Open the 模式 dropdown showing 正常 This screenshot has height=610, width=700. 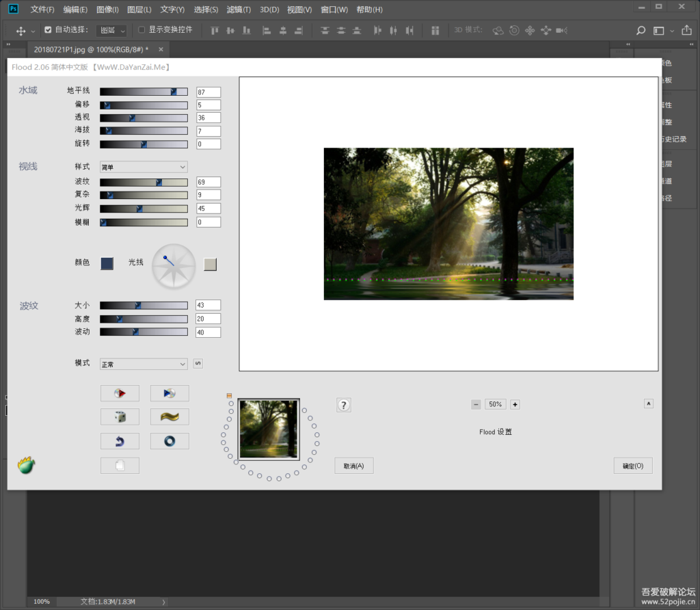tap(144, 364)
